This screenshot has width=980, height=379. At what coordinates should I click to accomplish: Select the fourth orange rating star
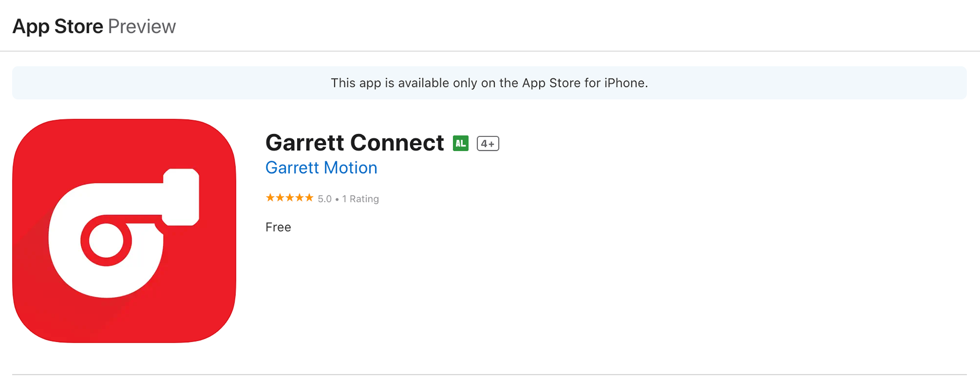[x=300, y=198]
